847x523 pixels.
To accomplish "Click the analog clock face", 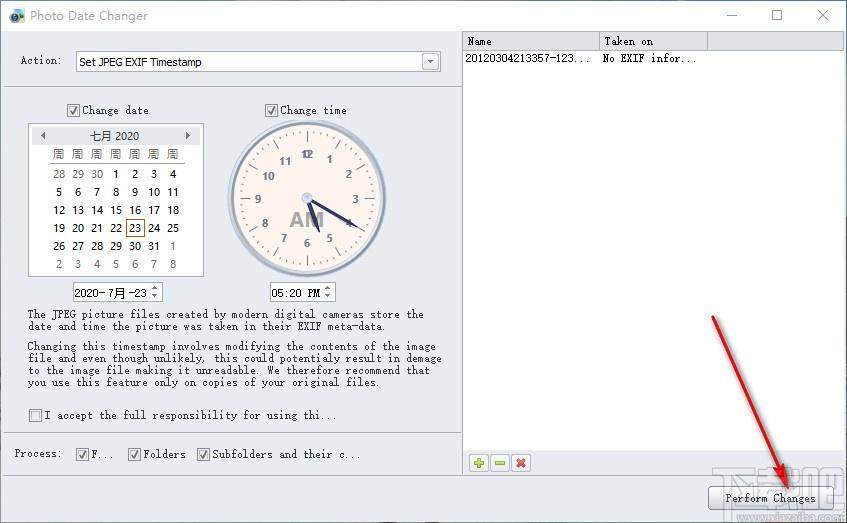I will tap(307, 198).
